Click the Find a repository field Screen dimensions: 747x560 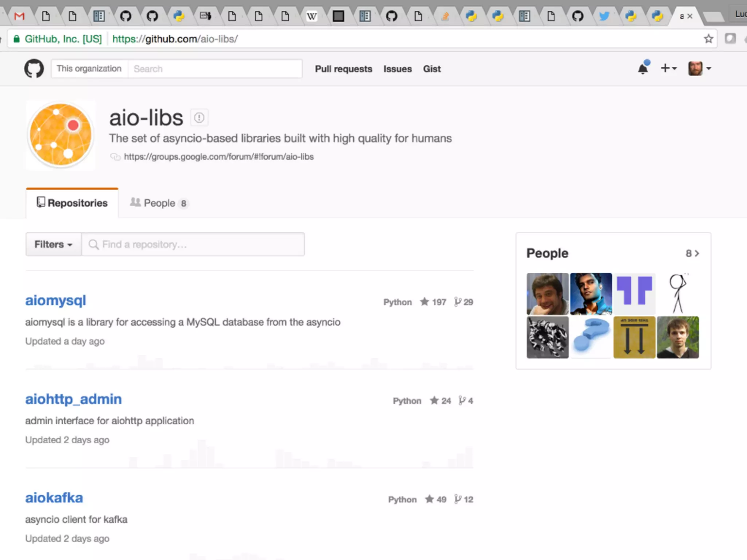pos(193,244)
